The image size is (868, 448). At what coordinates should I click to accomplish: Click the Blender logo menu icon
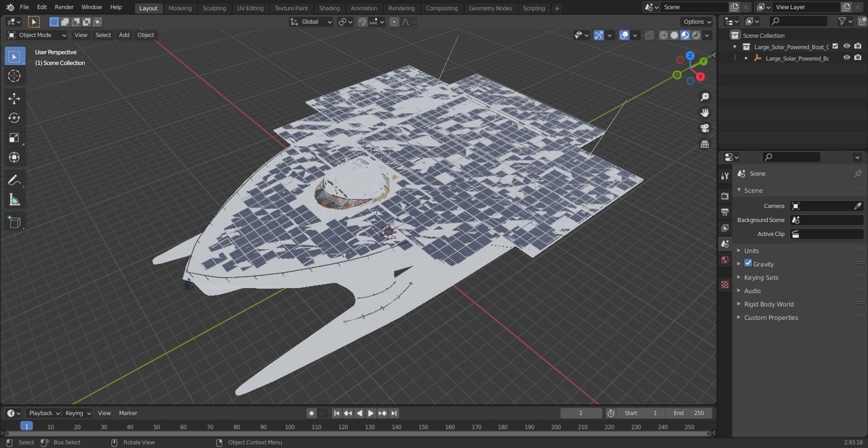10,7
